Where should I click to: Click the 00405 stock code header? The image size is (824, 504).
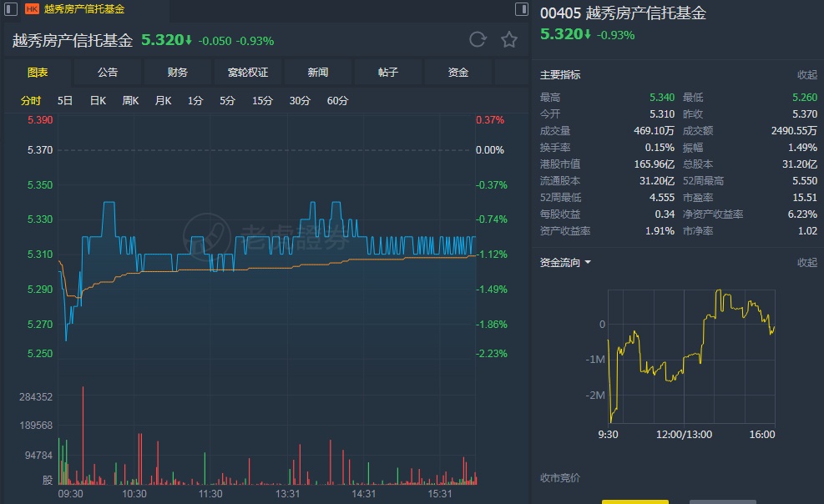click(x=560, y=13)
